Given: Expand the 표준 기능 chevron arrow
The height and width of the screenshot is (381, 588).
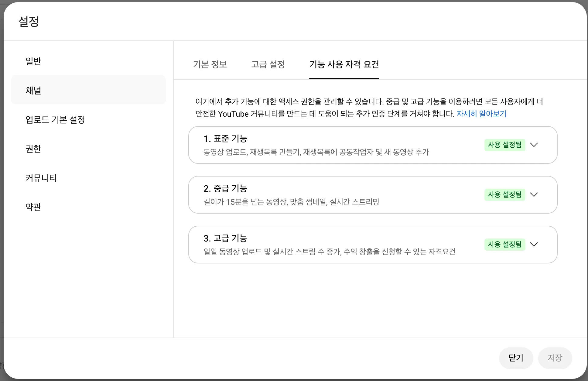Looking at the screenshot, I should tap(534, 145).
